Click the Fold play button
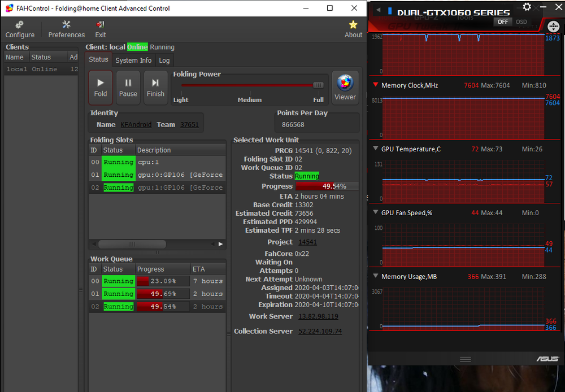Screen dimensions: 565x392 point(101,88)
